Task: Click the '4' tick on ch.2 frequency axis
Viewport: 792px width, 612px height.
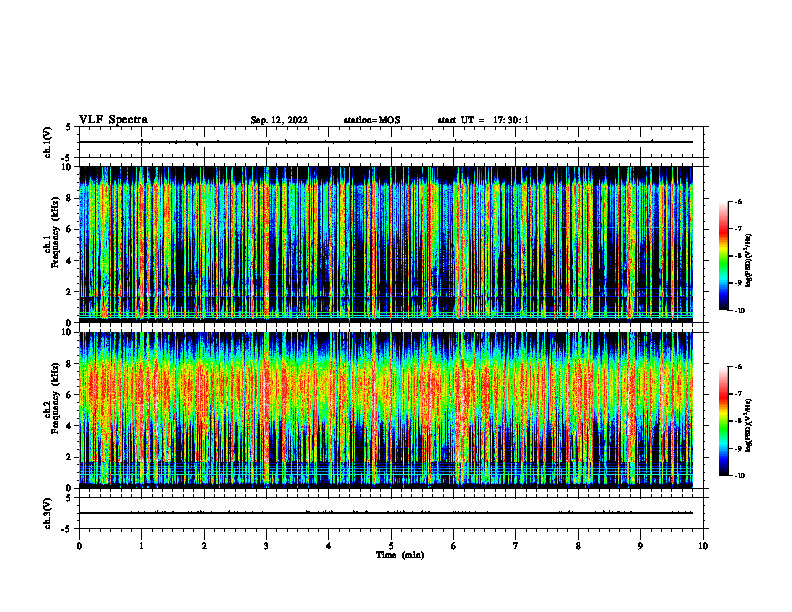Action: click(70, 426)
